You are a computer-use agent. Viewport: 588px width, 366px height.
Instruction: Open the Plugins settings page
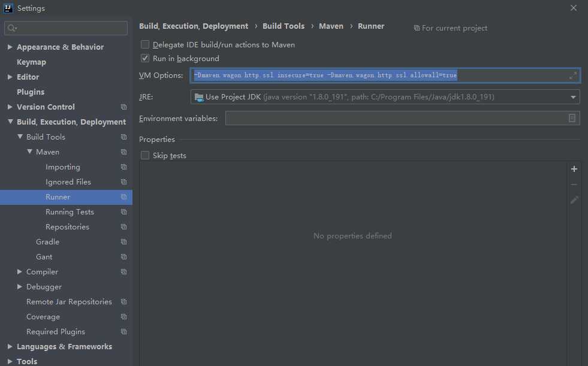(31, 92)
